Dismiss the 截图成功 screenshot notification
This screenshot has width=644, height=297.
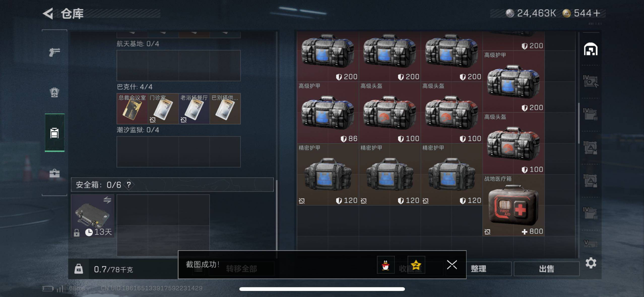click(452, 265)
